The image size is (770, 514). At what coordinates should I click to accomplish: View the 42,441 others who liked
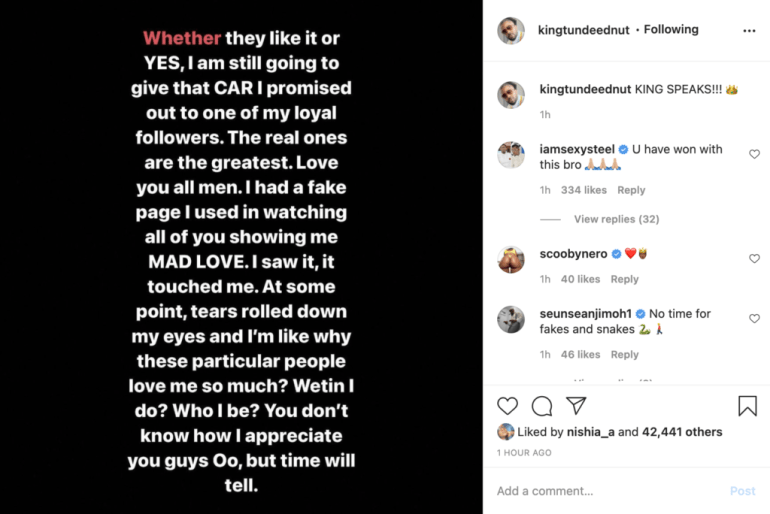(683, 432)
